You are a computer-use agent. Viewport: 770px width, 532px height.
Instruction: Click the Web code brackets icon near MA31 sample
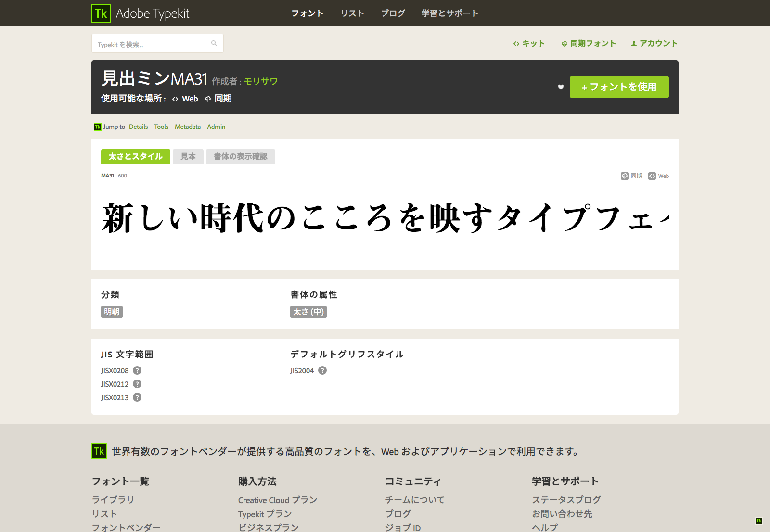[x=652, y=176]
